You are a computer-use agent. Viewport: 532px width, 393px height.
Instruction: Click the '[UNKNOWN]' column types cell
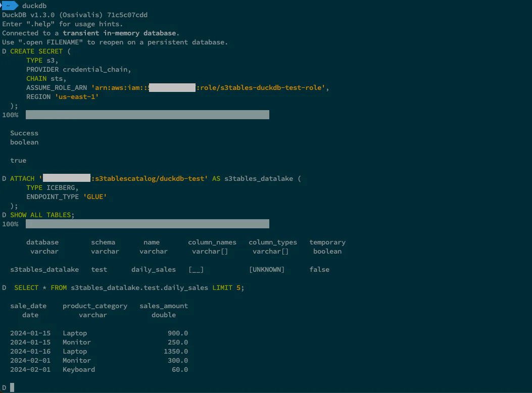point(267,270)
